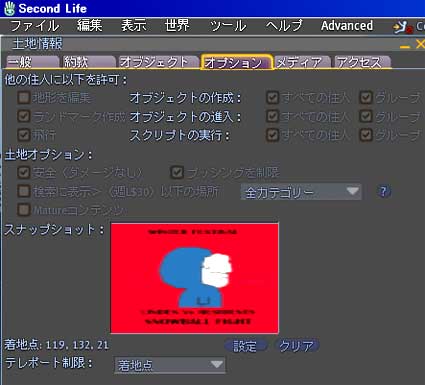This screenshot has height=385, width=425.
Task: Click the 着地点: 119, 132, 21 text
Action: 56,345
